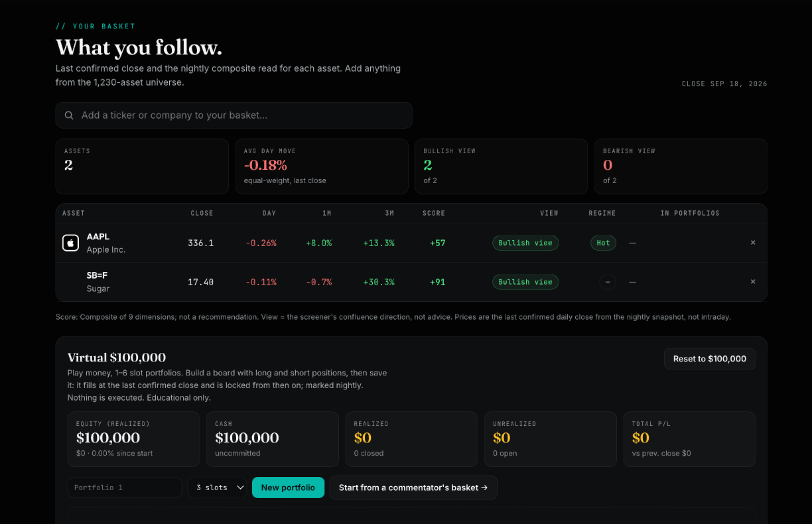Click the Hot regime badge for AAPL
The width and height of the screenshot is (812, 524).
[603, 243]
